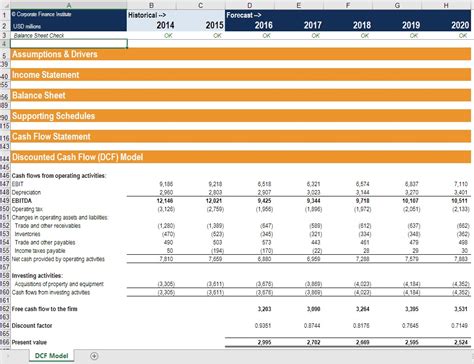474x364 pixels.
Task: Open the DCF Model sheet tab
Action: point(52,356)
